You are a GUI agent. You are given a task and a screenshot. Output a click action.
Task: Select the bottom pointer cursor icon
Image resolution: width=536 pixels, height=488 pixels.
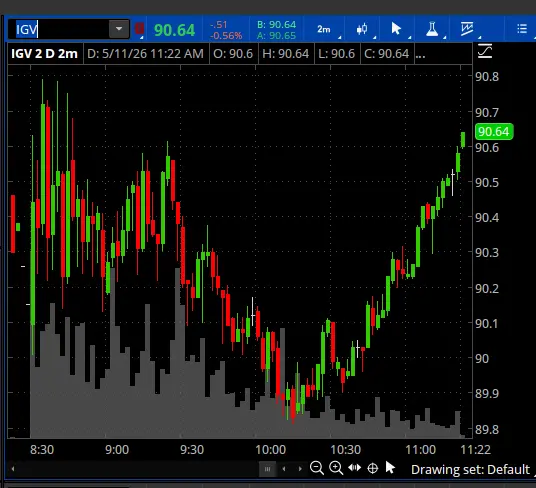pos(390,467)
